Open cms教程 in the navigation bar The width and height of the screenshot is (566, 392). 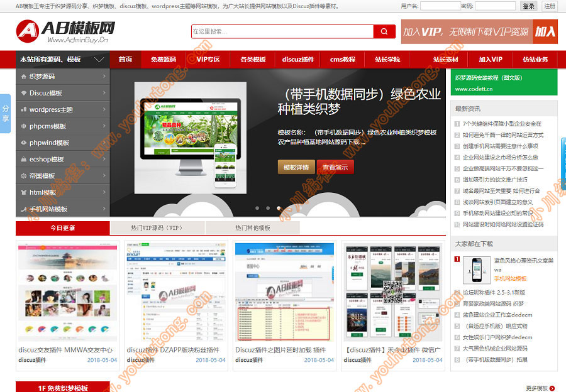[343, 60]
